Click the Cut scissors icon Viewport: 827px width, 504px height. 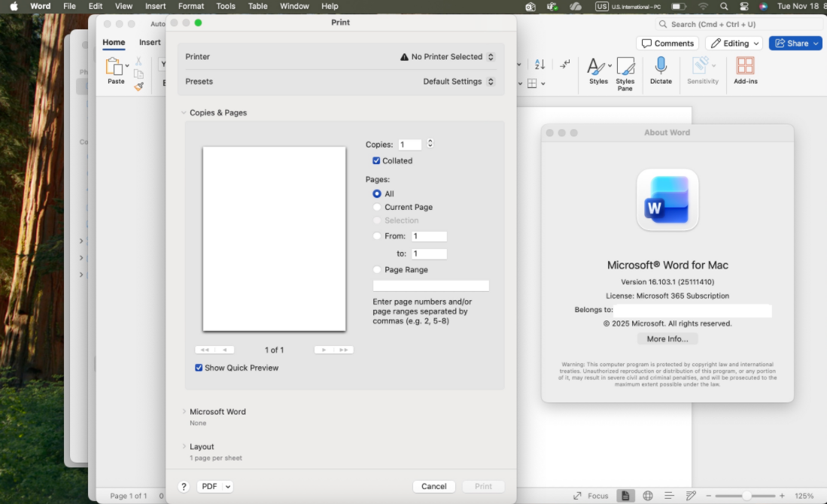tap(138, 61)
